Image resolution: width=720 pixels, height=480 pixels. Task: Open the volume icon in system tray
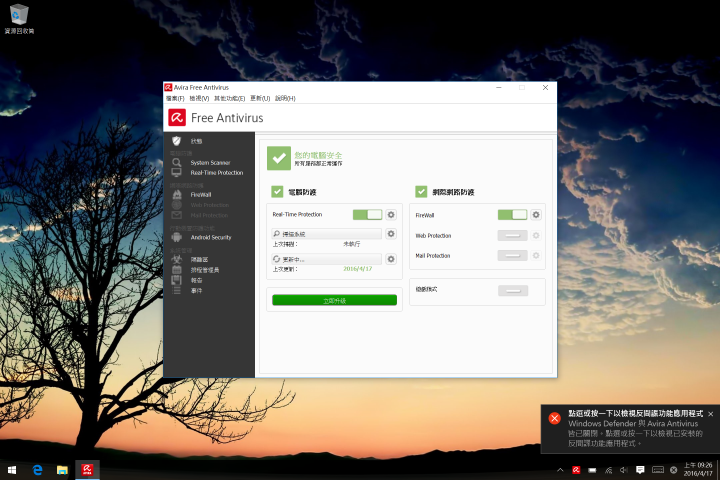(x=624, y=470)
